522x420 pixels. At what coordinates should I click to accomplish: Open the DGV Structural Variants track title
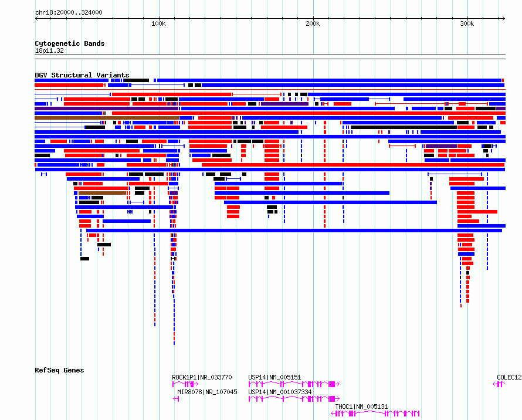82,75
